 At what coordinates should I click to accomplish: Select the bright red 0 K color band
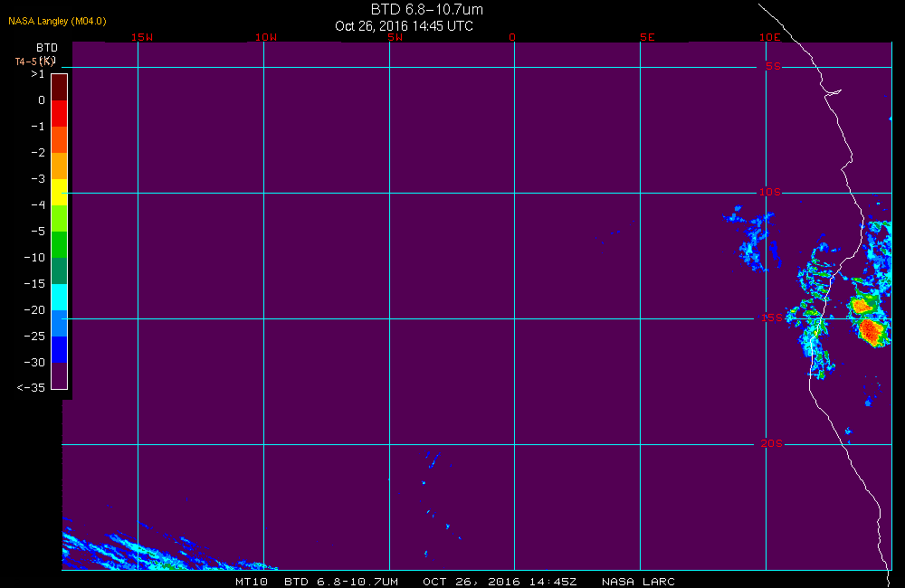point(60,113)
